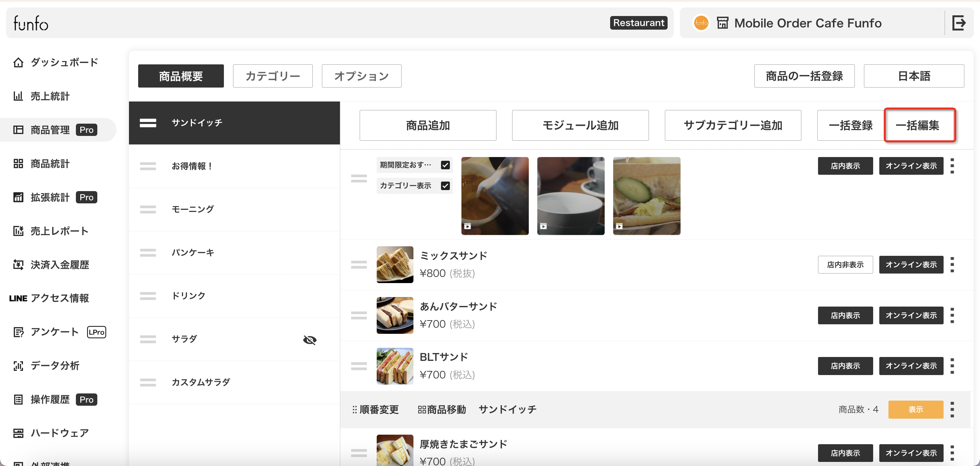Click the 商品の一括登録 button
Viewport: 980px width, 466px height.
[x=804, y=76]
